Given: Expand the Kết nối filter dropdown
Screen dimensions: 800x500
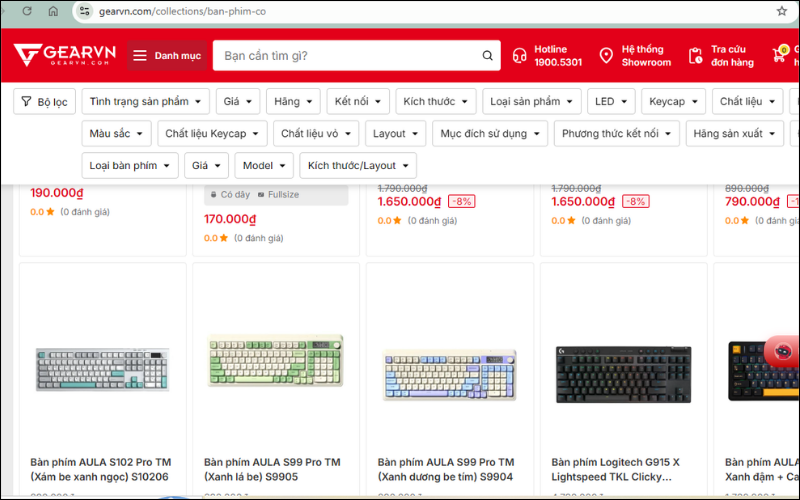Looking at the screenshot, I should 358,102.
